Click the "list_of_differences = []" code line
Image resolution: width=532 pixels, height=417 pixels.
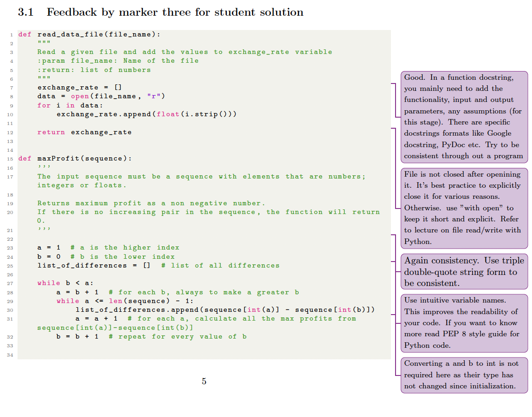(x=94, y=265)
